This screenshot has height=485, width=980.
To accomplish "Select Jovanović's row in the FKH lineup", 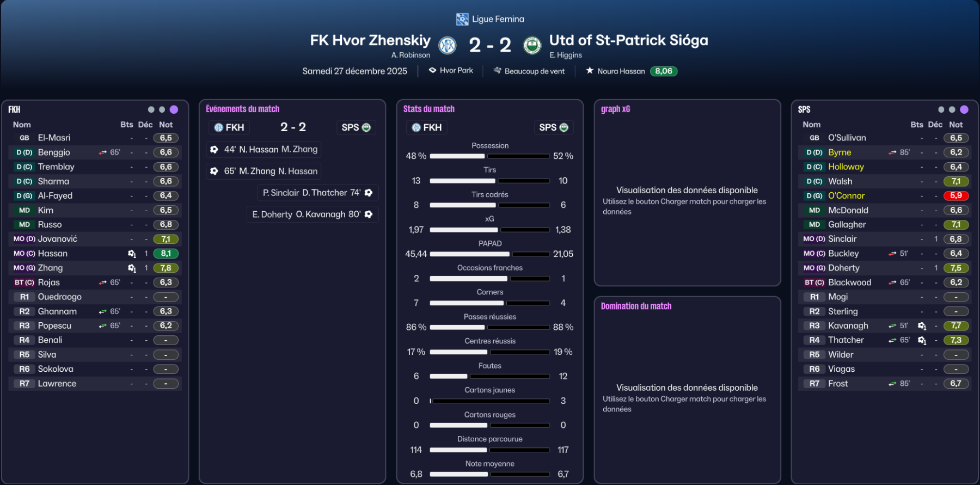I will 95,239.
